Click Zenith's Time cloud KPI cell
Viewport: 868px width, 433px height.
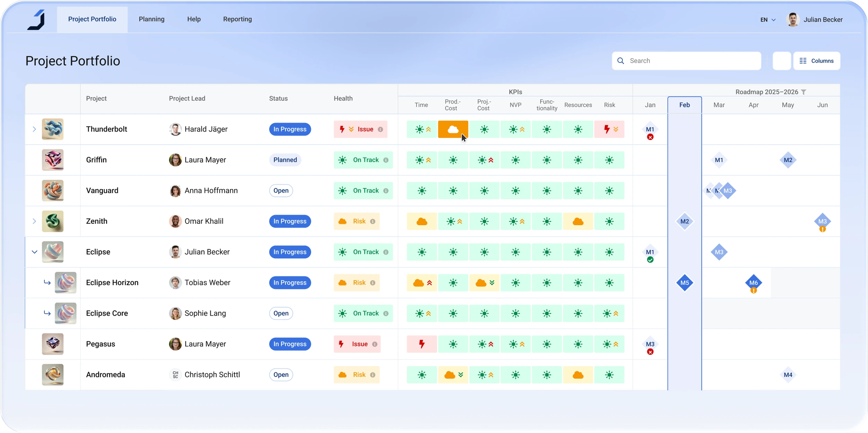click(422, 221)
